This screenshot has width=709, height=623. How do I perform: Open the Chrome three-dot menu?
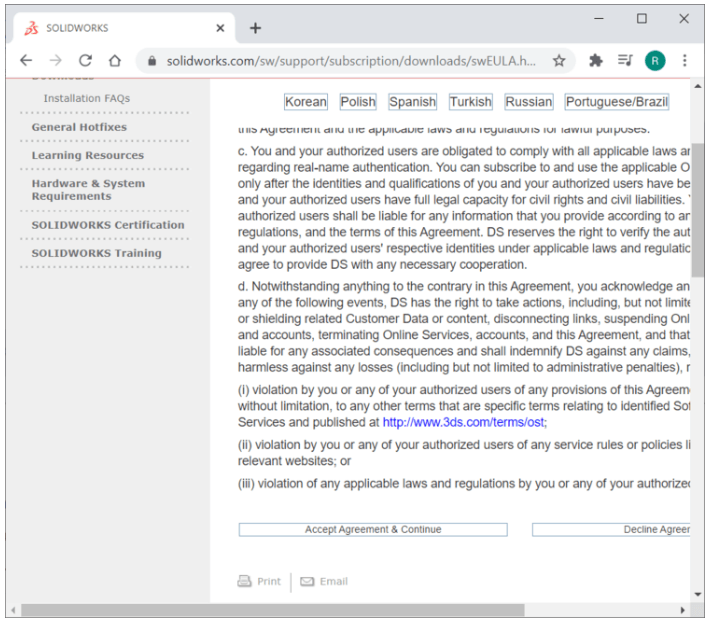(x=685, y=60)
